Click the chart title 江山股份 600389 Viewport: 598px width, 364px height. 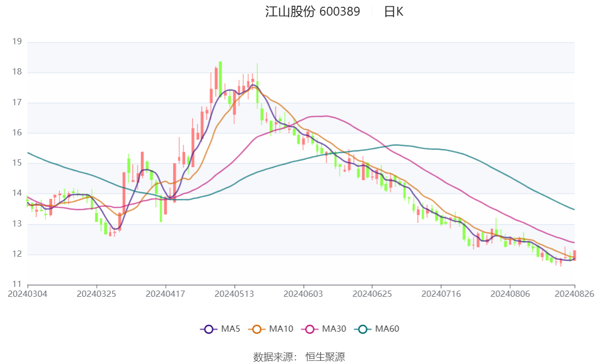pos(312,12)
